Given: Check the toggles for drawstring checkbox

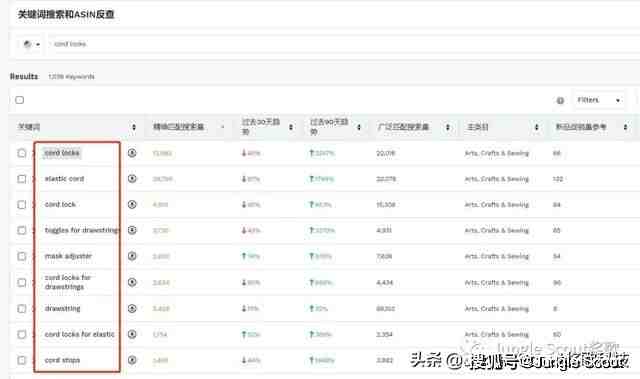Looking at the screenshot, I should pos(22,231).
